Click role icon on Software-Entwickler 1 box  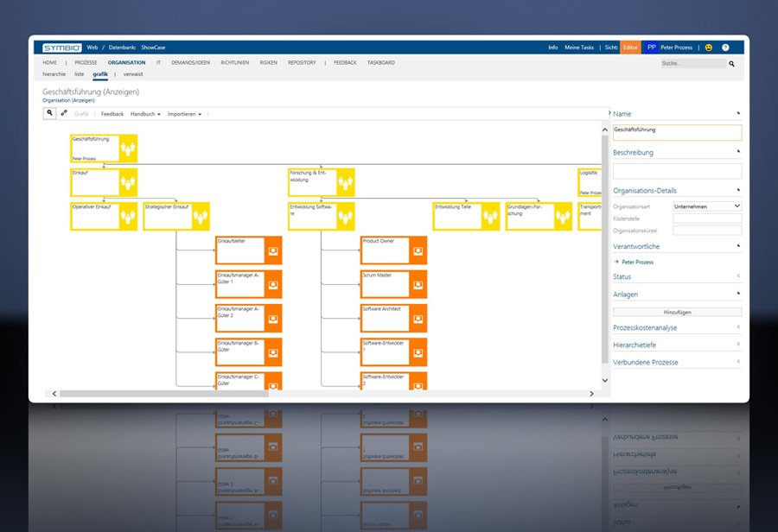(418, 352)
